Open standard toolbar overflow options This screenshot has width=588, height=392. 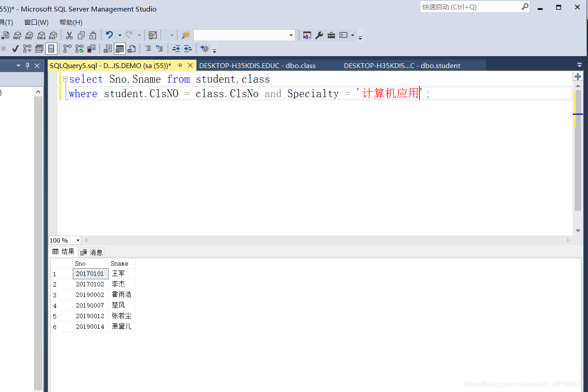point(360,38)
